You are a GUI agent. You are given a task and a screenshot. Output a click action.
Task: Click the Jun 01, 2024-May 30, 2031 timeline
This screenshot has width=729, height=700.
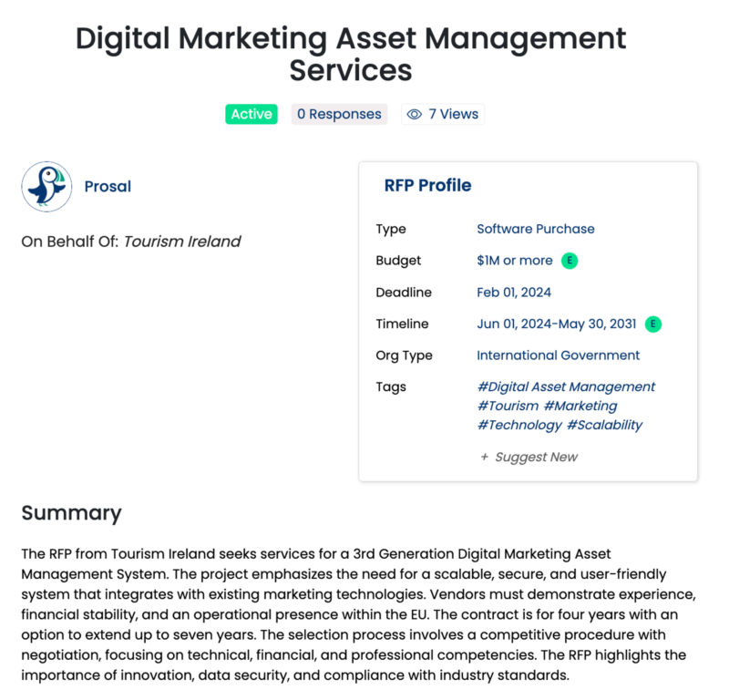[x=557, y=324]
